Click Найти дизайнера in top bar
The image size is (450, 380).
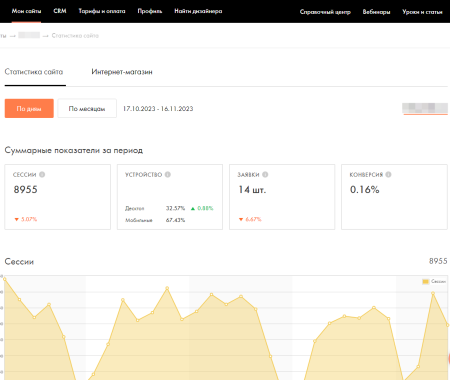coord(198,11)
